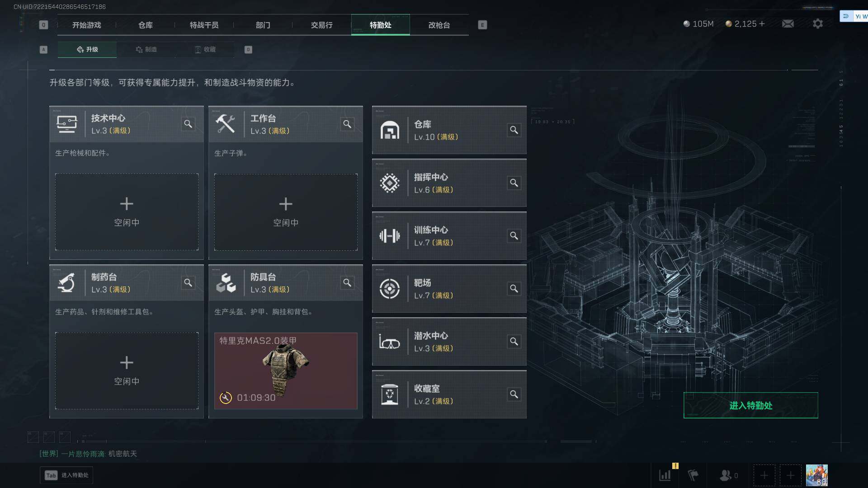868x488 pixels.
Task: Click magnifier for 靶场 facility
Action: coord(514,289)
